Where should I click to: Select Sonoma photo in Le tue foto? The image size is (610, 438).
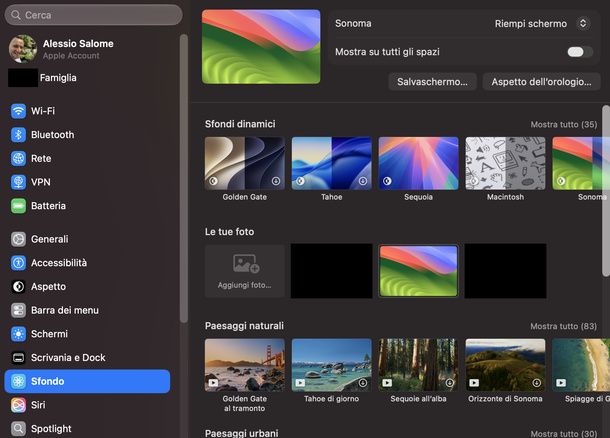[419, 271]
